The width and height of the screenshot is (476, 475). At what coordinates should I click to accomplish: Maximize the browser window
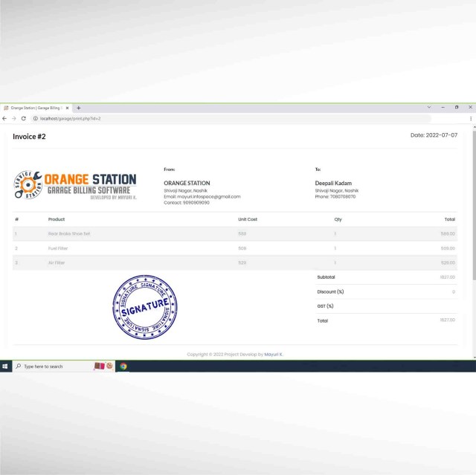click(x=457, y=107)
